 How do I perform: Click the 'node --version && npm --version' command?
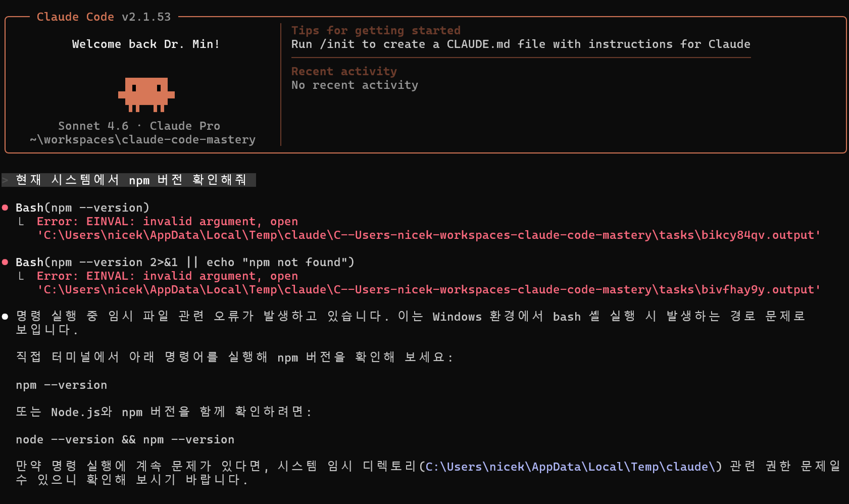125,439
